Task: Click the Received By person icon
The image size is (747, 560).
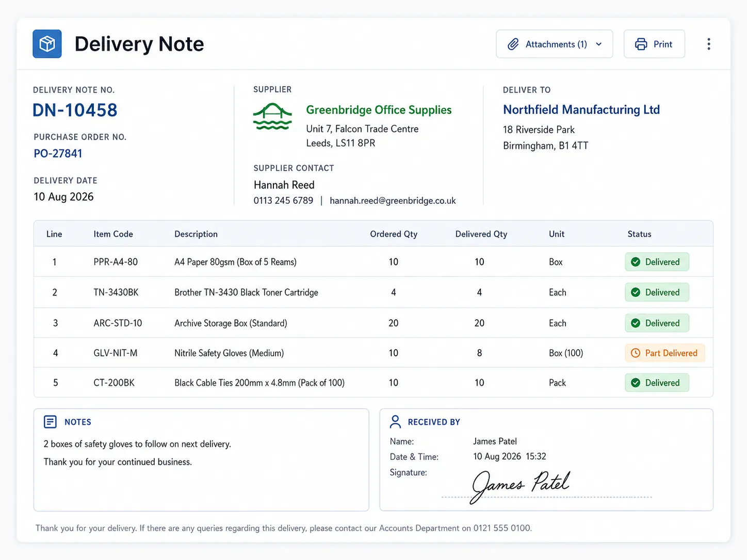Action: [x=395, y=422]
